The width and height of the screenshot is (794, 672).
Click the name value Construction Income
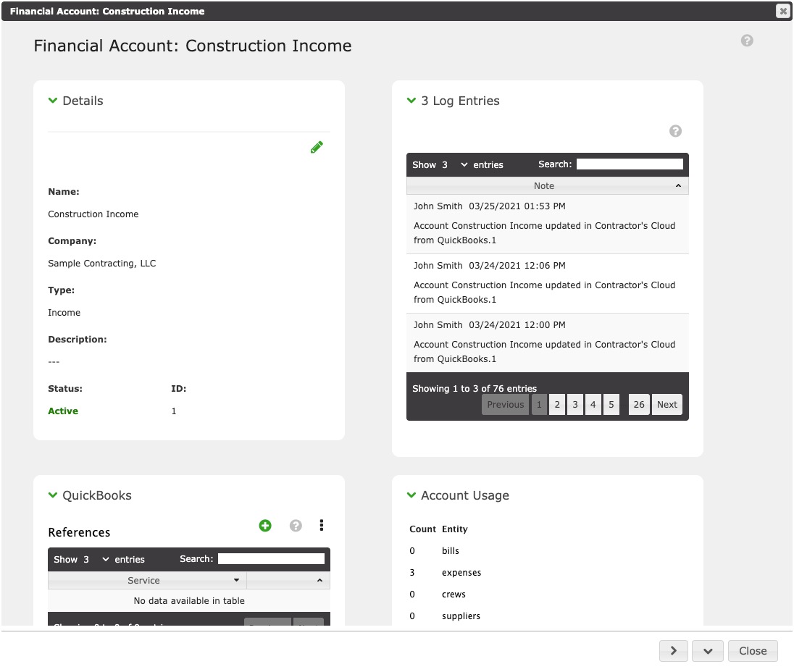[93, 214]
